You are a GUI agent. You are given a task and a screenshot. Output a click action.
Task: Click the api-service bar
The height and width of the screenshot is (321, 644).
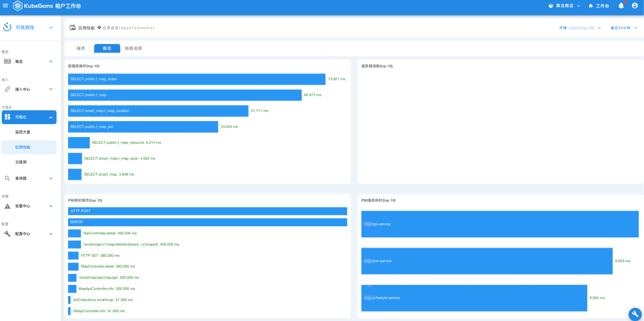click(x=500, y=224)
